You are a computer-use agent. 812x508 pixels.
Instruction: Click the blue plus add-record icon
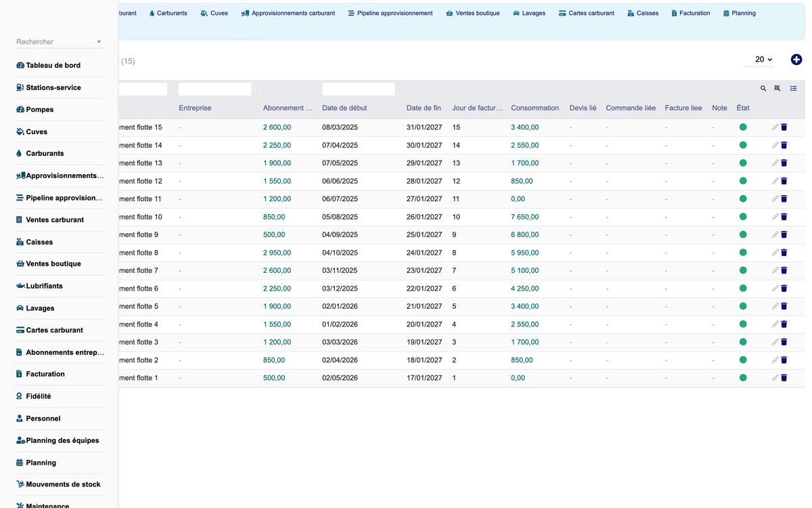(796, 60)
